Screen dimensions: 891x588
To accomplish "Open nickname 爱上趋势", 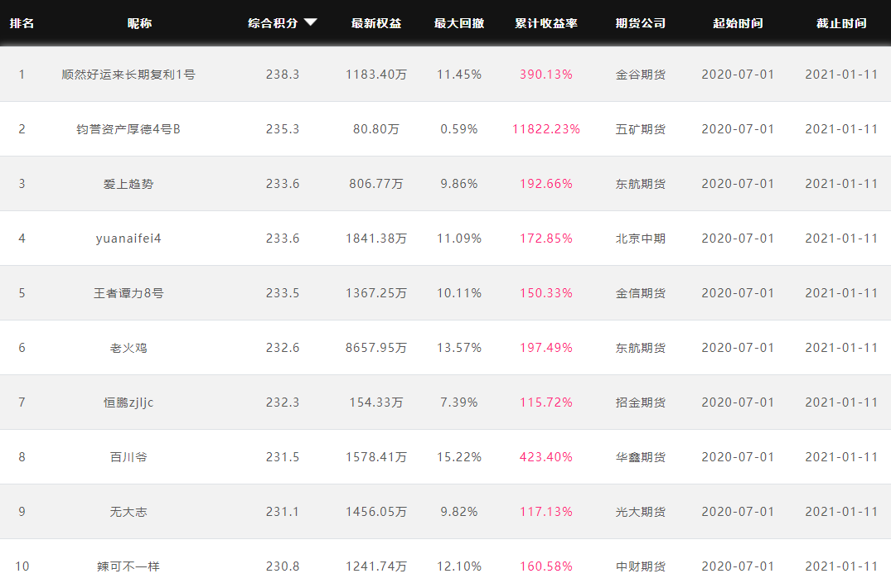I will [x=128, y=184].
